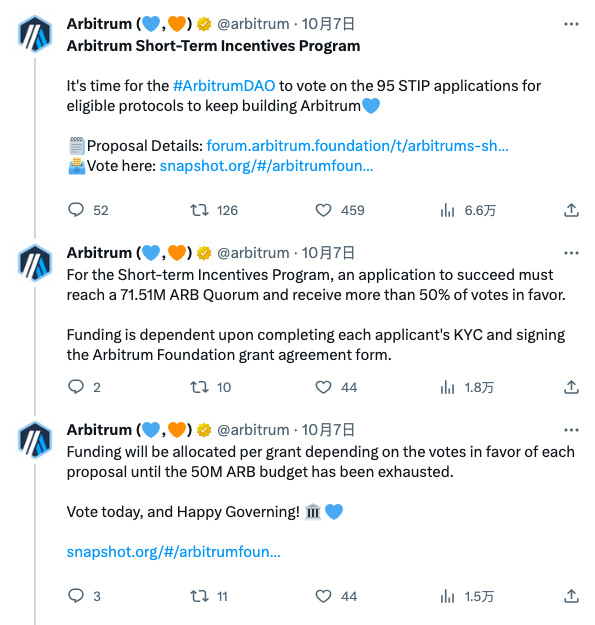
Task: Share the tweet with 1.8万 views
Action: (x=571, y=387)
